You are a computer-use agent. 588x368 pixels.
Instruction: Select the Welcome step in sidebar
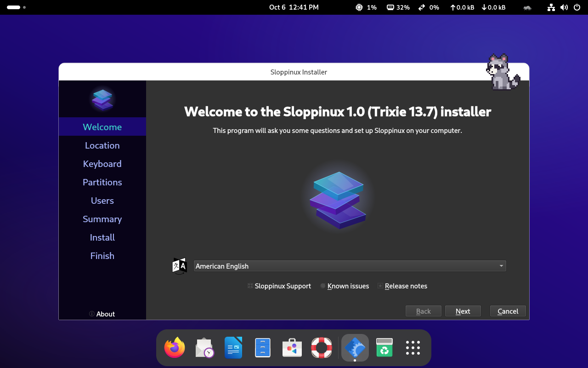102,127
